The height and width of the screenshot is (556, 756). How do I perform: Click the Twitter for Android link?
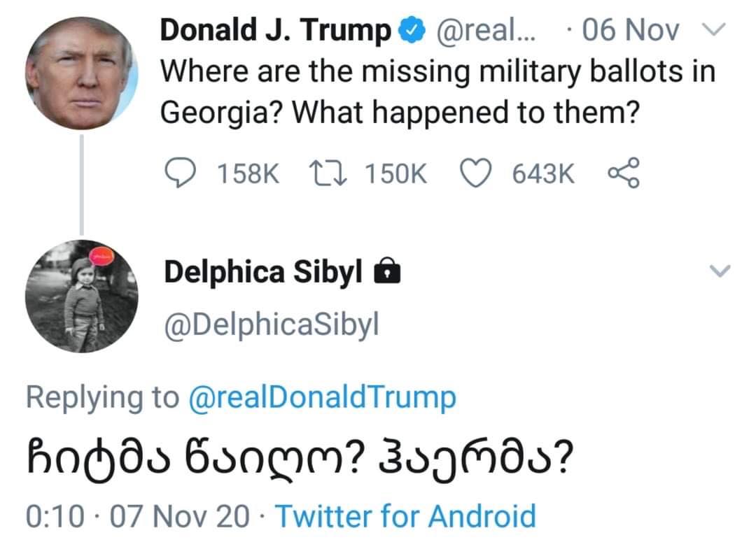click(406, 516)
